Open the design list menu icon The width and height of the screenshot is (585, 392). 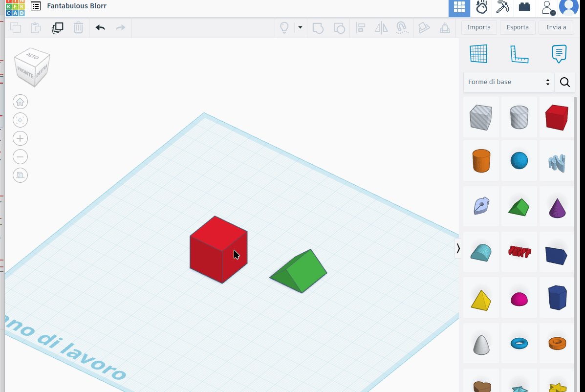[x=36, y=6]
